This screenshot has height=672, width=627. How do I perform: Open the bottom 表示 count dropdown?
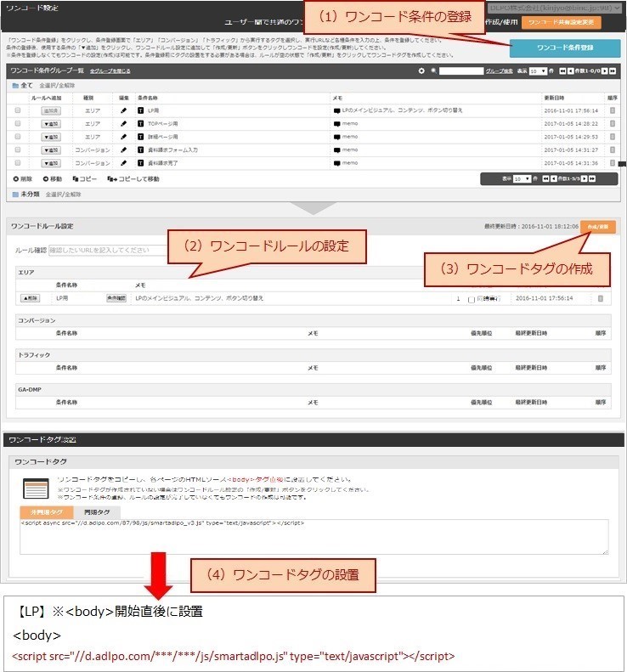tap(522, 178)
